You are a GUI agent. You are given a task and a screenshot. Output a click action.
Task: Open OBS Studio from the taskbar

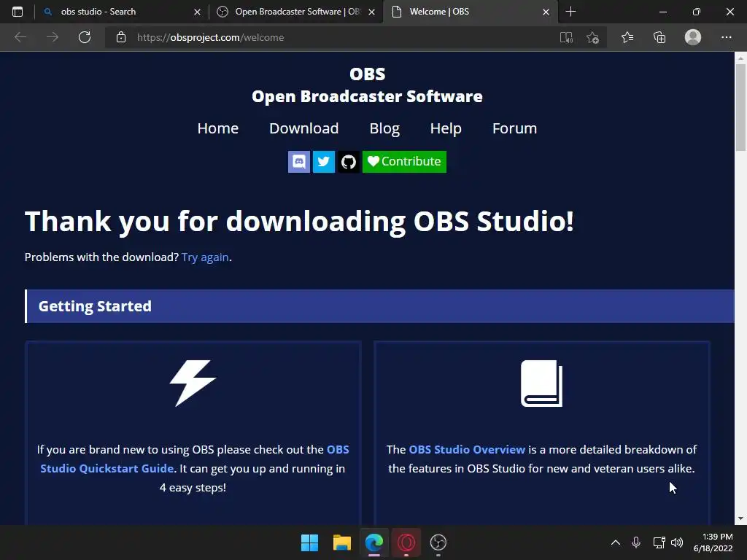[438, 542]
